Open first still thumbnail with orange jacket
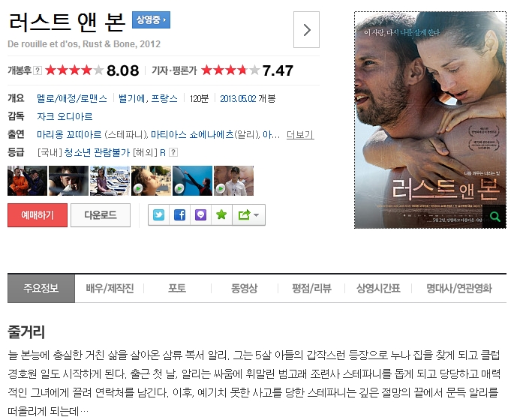508x420 pixels. (x=27, y=181)
